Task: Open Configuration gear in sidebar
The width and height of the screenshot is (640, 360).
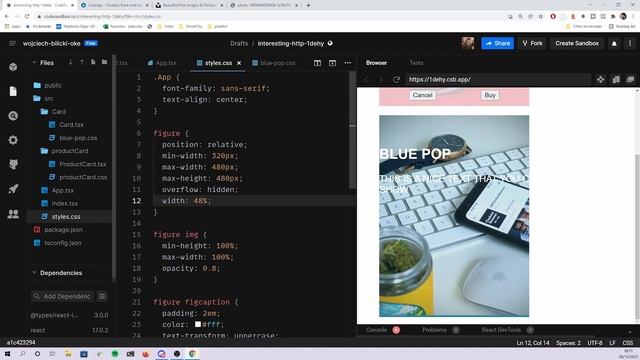Action: click(x=13, y=140)
